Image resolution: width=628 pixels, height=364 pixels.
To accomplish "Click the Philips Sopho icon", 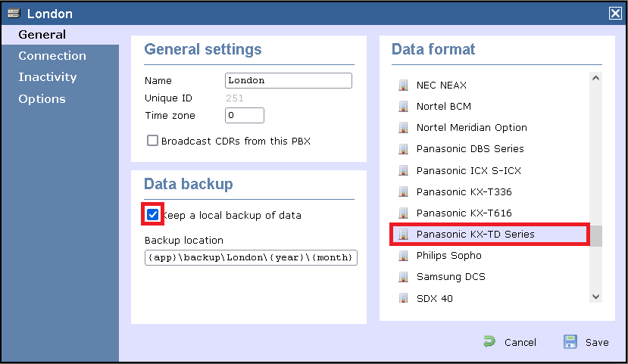I will (x=403, y=256).
